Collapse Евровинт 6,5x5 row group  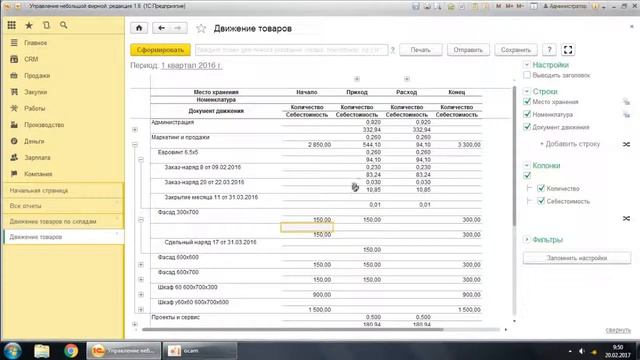click(x=141, y=160)
